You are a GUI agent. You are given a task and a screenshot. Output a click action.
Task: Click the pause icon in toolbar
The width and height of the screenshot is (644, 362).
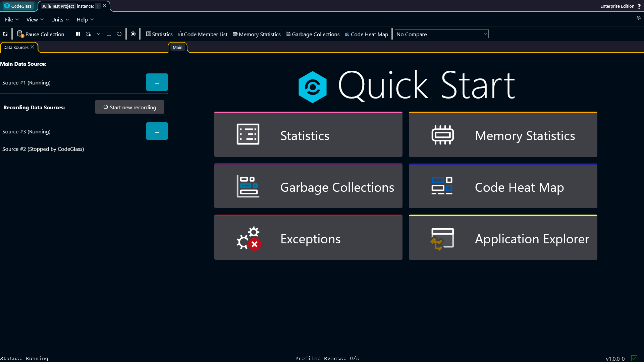tap(78, 34)
